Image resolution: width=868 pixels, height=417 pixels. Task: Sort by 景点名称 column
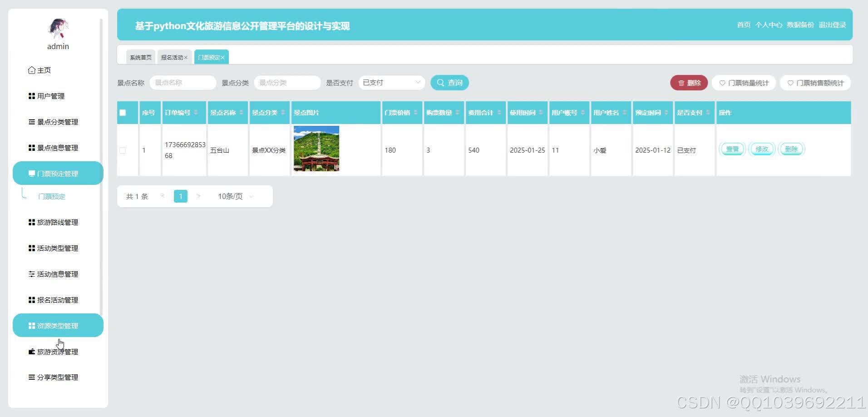pos(241,113)
